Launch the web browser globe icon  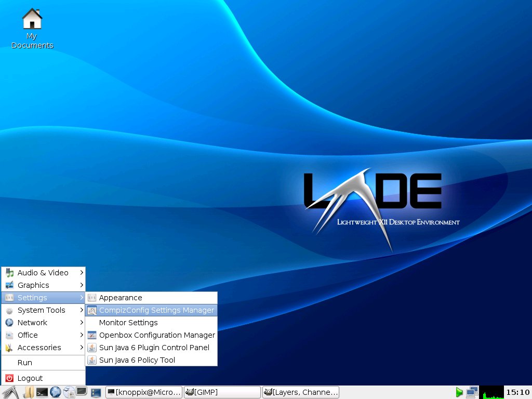pos(56,392)
